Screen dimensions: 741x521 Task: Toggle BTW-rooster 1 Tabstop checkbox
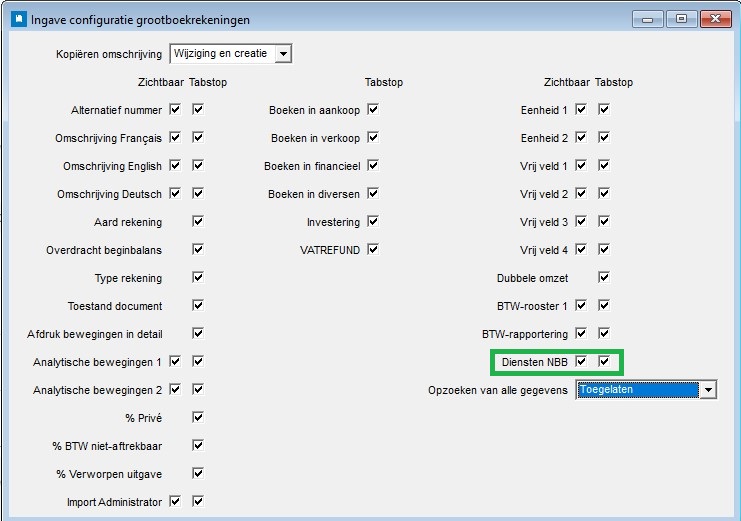604,305
